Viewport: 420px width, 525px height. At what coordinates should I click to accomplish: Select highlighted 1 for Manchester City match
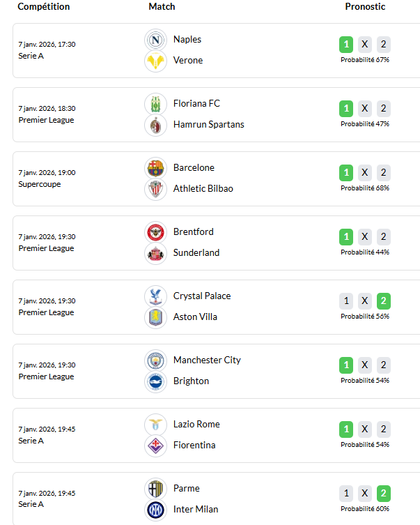346,365
